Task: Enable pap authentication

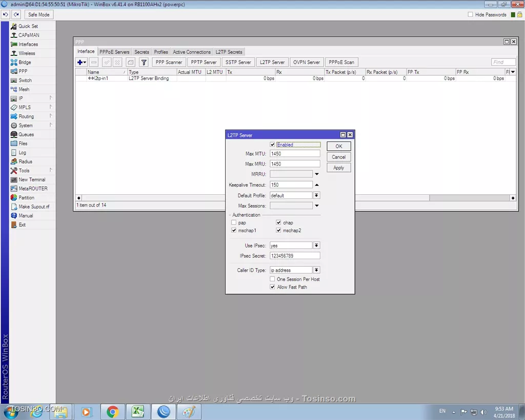Action: click(x=234, y=223)
